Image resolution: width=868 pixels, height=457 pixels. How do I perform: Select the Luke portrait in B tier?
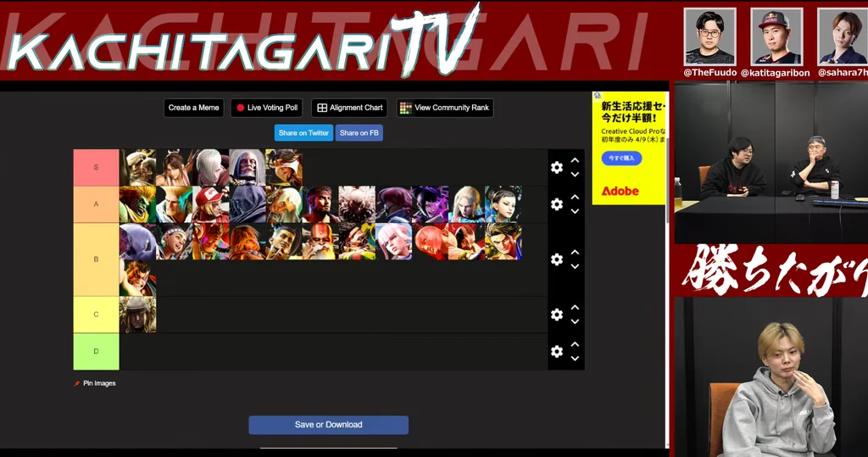[504, 241]
